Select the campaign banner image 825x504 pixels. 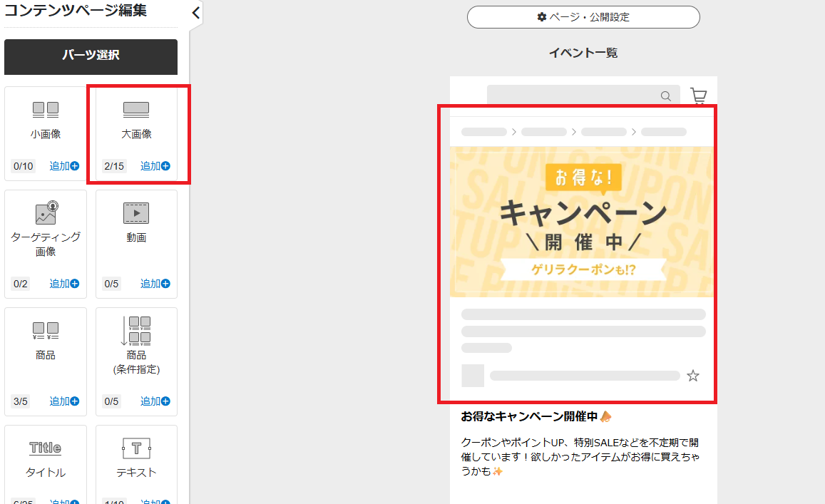click(x=583, y=221)
